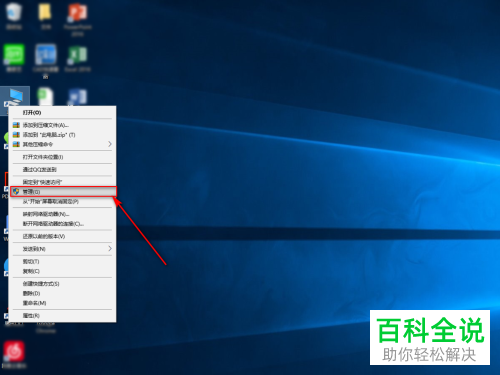The image size is (500, 375).
Task: Choose 重命名(M) from the context menu
Action: pyautogui.click(x=62, y=303)
